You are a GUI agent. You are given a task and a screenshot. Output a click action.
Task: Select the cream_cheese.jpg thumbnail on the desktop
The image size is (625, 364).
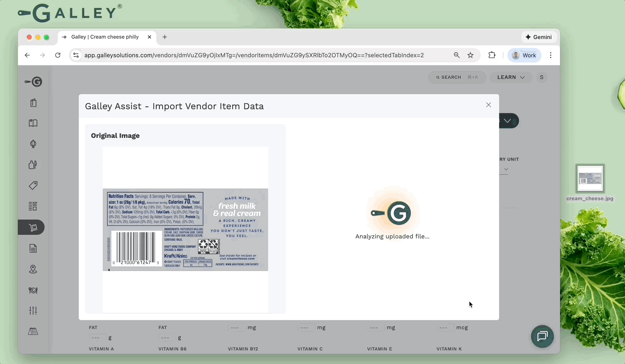[590, 178]
